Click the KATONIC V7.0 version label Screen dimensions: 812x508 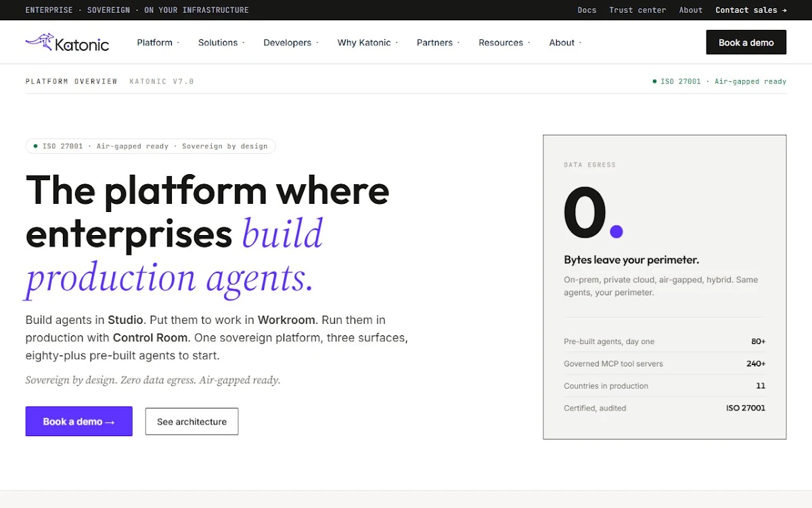pyautogui.click(x=162, y=81)
